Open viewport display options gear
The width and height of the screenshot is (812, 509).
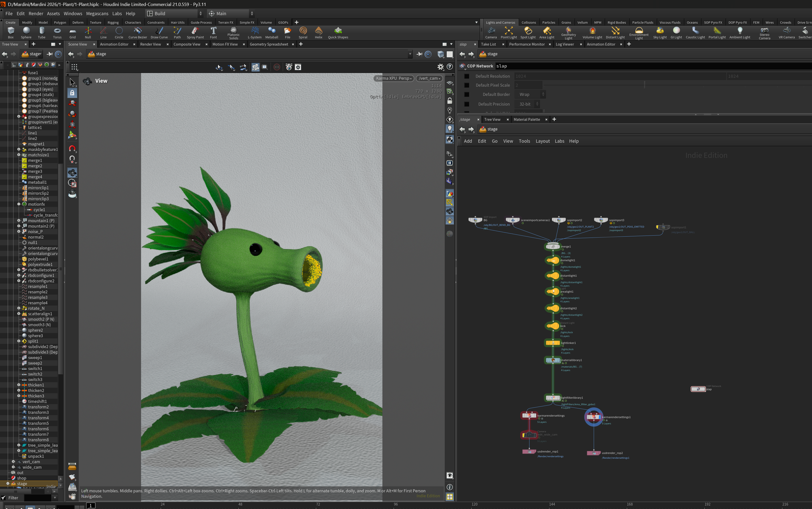pyautogui.click(x=440, y=67)
